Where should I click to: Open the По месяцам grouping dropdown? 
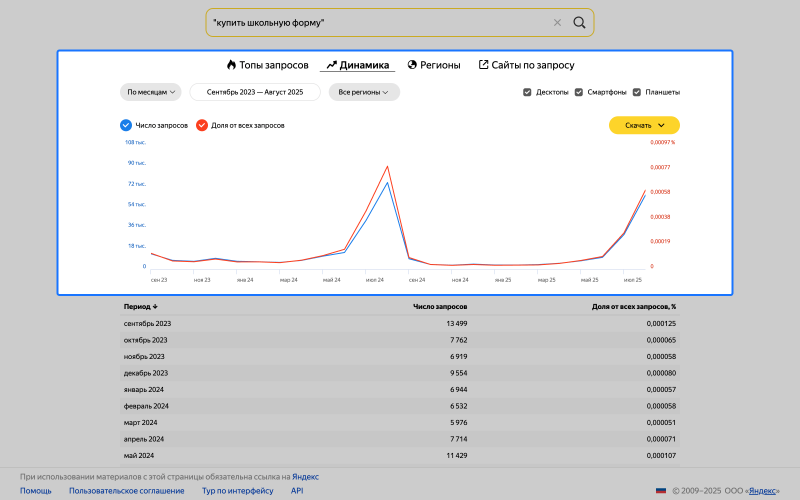point(151,92)
